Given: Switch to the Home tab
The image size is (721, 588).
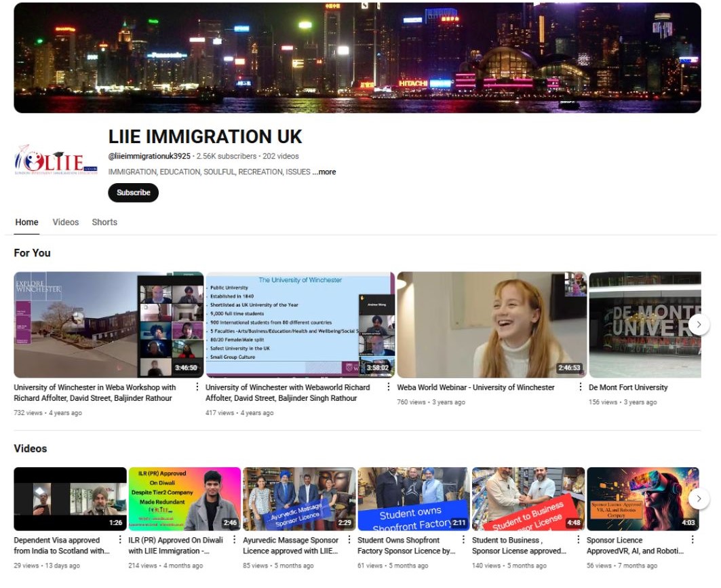Looking at the screenshot, I should tap(26, 222).
